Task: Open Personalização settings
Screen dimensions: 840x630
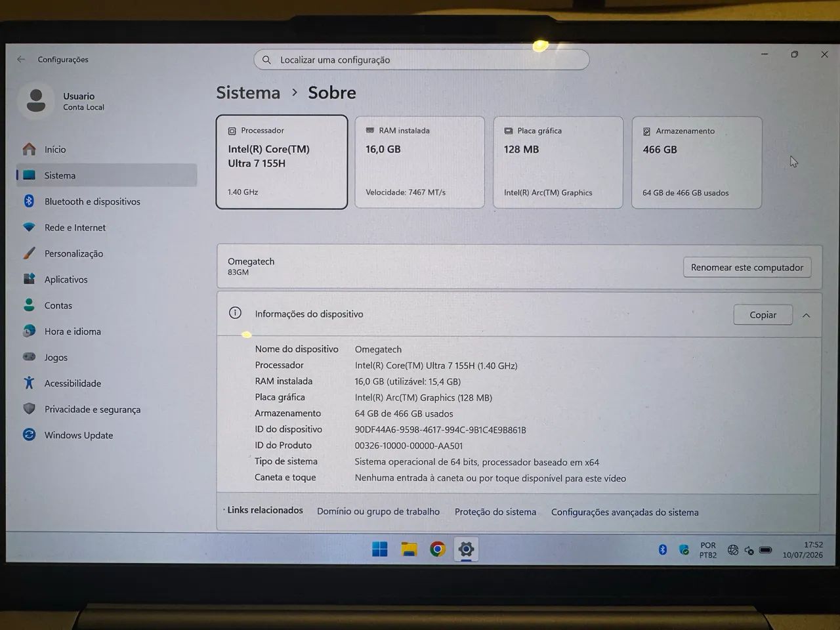Action: pyautogui.click(x=106, y=253)
